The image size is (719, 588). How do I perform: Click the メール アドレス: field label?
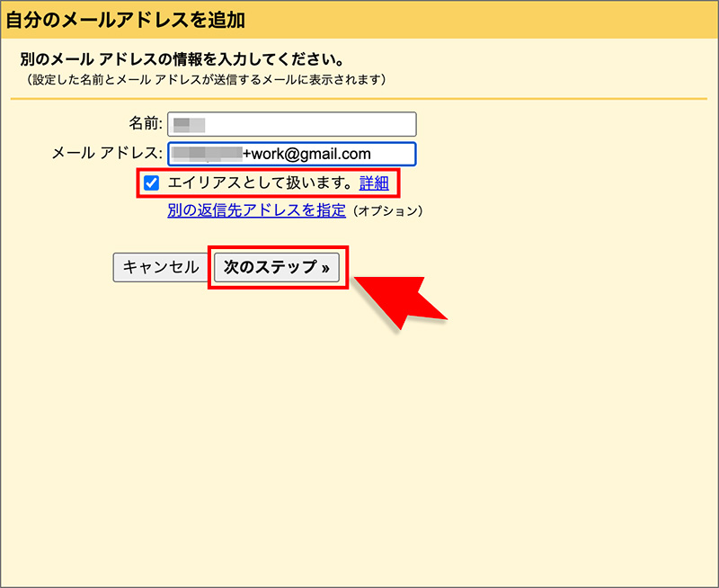[x=107, y=153]
